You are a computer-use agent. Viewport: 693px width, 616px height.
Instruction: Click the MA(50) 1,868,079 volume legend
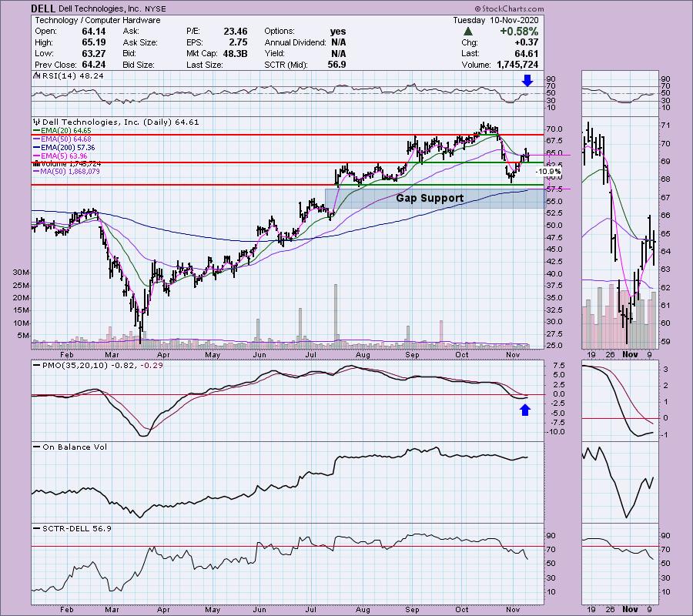66,172
